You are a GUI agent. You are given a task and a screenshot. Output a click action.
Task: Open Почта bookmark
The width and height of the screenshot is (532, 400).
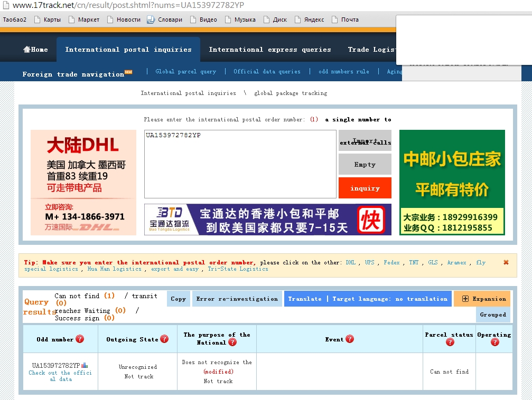(x=346, y=20)
